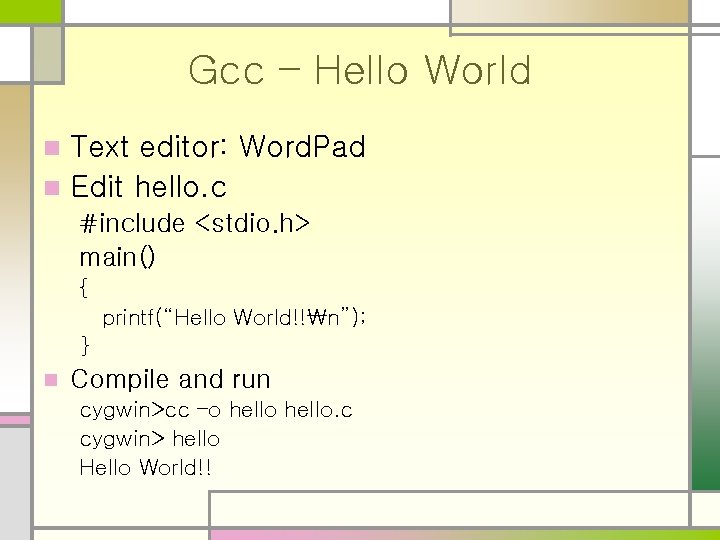Click the "cygwin> hello" command line
Screen dimensions: 720x540
click(x=150, y=439)
